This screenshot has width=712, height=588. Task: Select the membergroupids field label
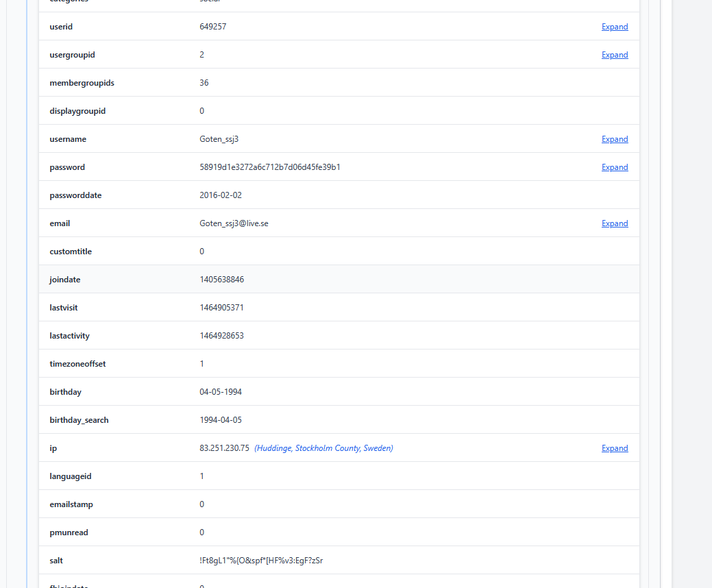pos(82,83)
